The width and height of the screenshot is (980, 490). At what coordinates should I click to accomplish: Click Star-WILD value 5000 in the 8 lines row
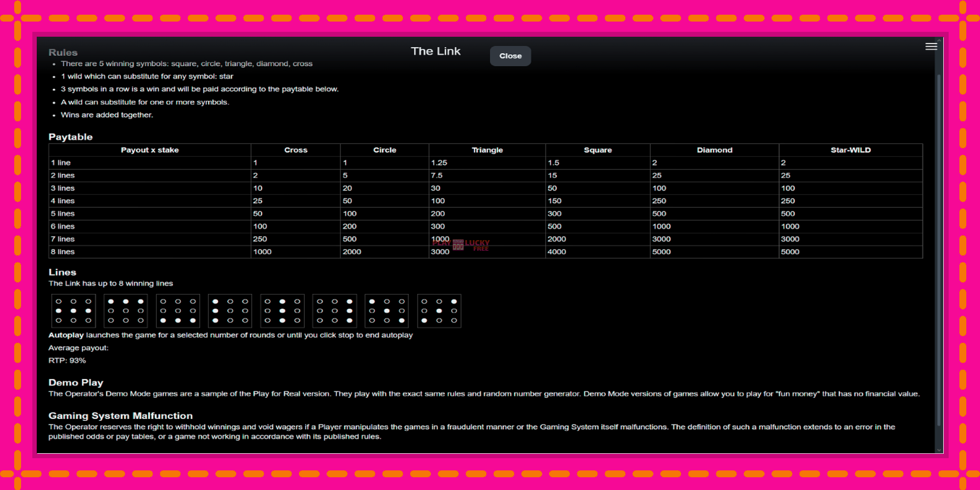click(790, 252)
